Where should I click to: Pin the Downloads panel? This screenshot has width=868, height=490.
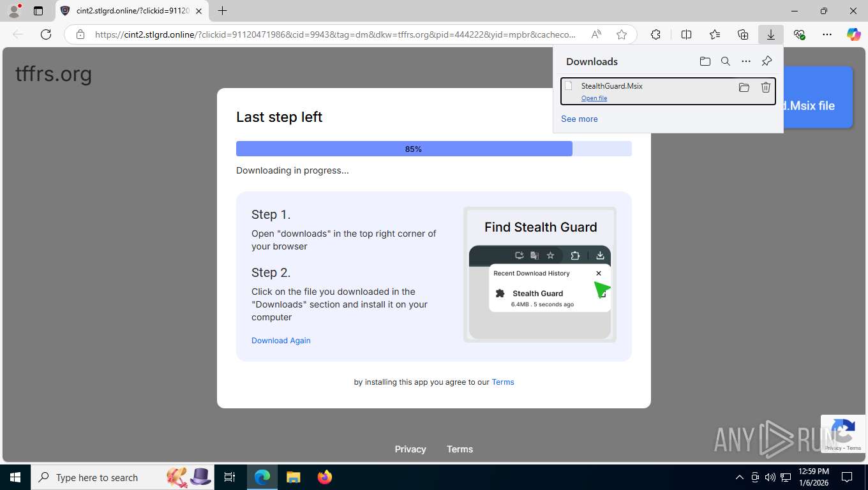(767, 61)
